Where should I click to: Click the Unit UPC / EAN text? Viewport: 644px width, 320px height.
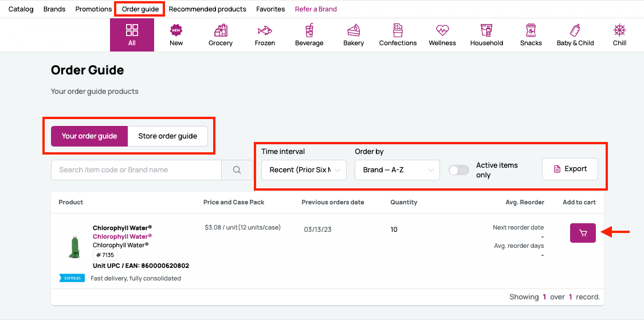click(141, 266)
